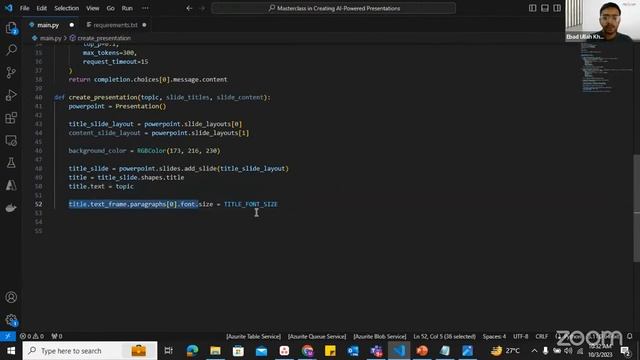Open Microsoft Teams from taskbar
640x360 pixels.
click(376, 351)
